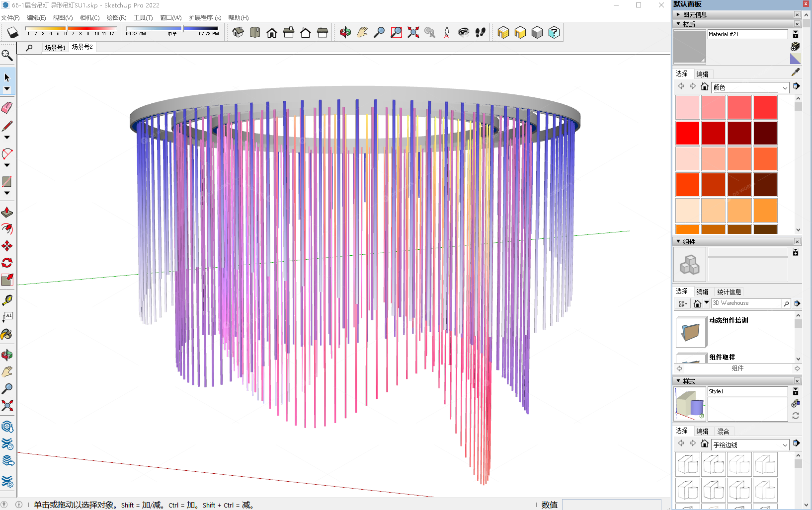Screen dimensions: 812x510
Task: Switch to scene tab 场景号2
Action: pyautogui.click(x=82, y=47)
